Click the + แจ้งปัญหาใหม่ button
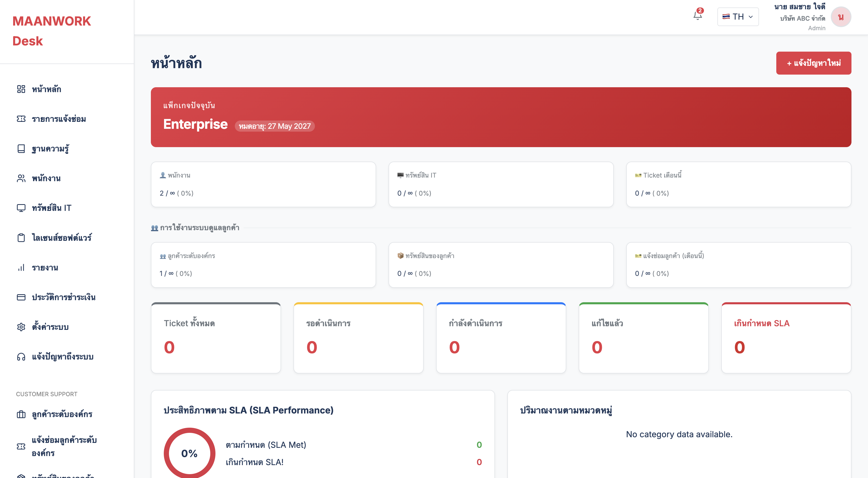The width and height of the screenshot is (868, 478). coord(813,63)
